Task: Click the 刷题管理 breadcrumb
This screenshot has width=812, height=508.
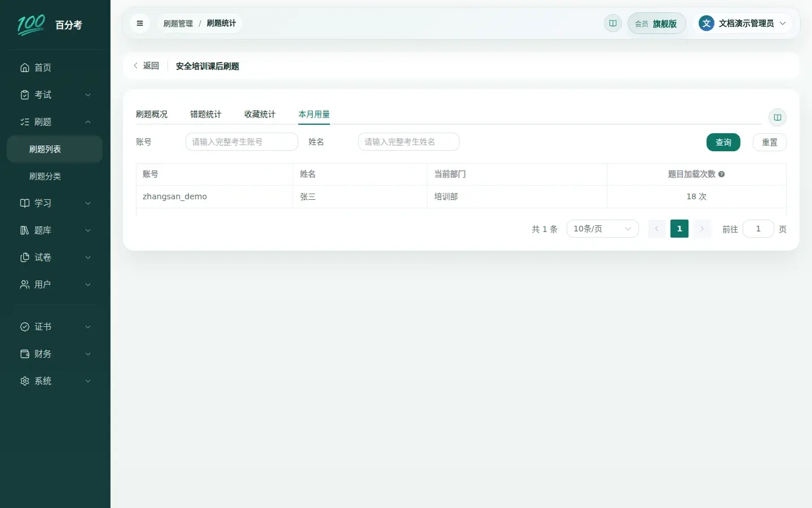Action: [x=178, y=23]
